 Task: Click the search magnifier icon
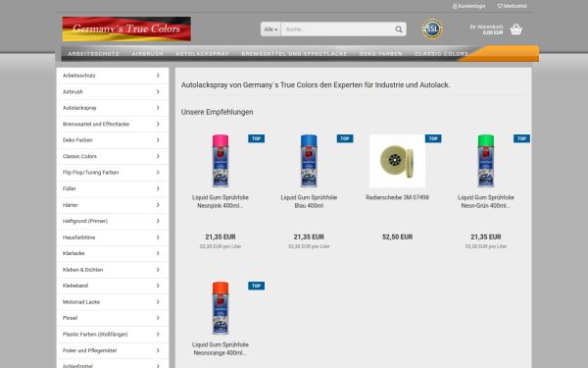click(398, 29)
